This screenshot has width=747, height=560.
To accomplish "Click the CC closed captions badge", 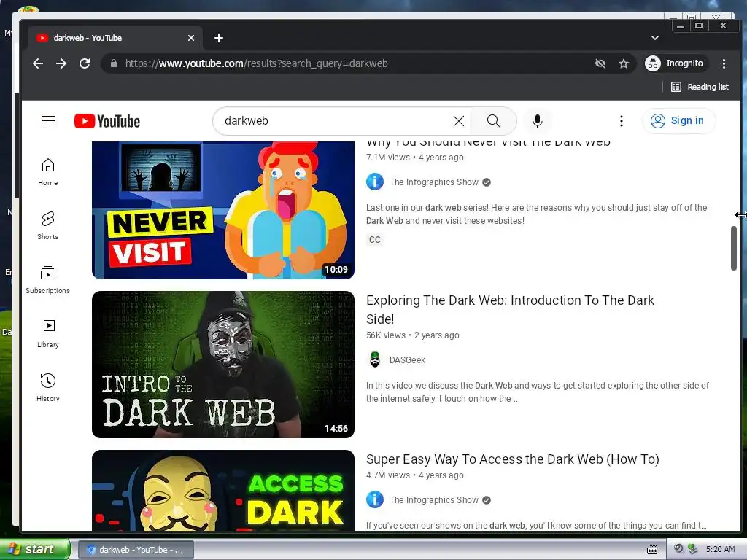I will (x=375, y=239).
